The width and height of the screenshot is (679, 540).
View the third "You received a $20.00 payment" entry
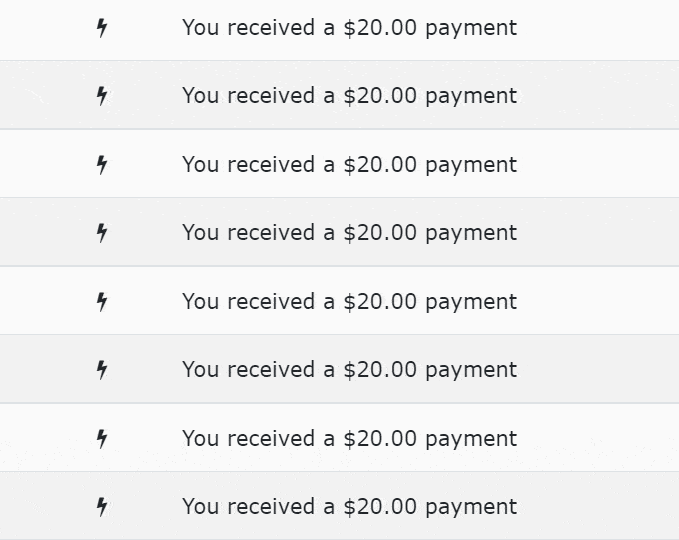click(x=349, y=165)
